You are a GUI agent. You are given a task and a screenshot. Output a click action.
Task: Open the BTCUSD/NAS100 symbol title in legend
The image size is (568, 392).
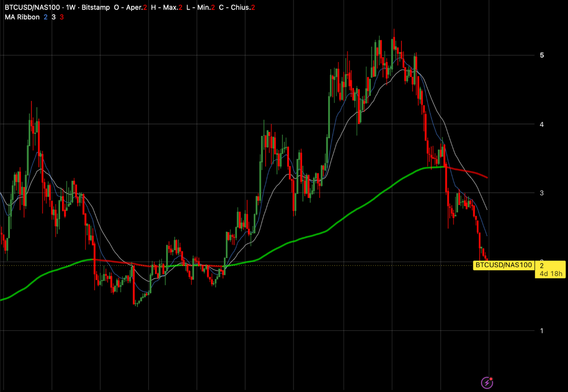tap(33, 9)
